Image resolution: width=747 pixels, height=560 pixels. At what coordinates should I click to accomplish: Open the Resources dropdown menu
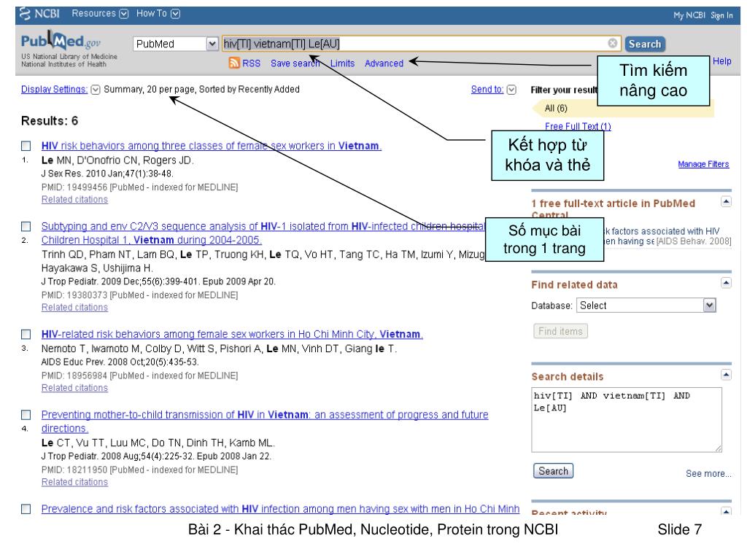coord(100,14)
